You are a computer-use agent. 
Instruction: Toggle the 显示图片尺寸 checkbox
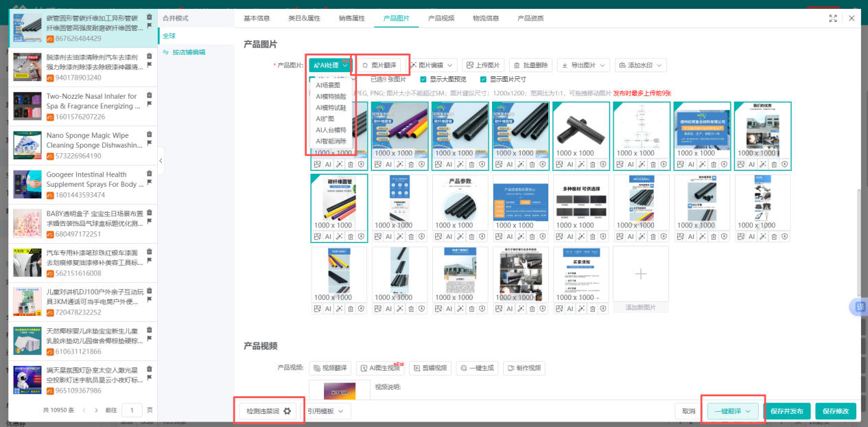coord(484,80)
